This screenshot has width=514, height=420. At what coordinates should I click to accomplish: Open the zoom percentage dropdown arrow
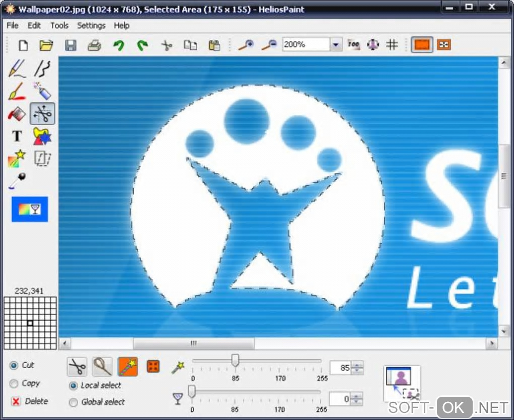click(x=336, y=44)
